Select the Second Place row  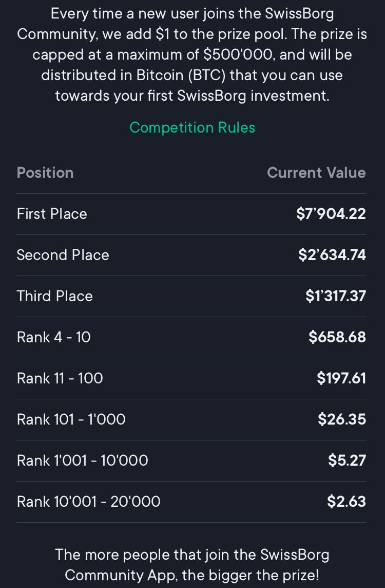(x=191, y=255)
